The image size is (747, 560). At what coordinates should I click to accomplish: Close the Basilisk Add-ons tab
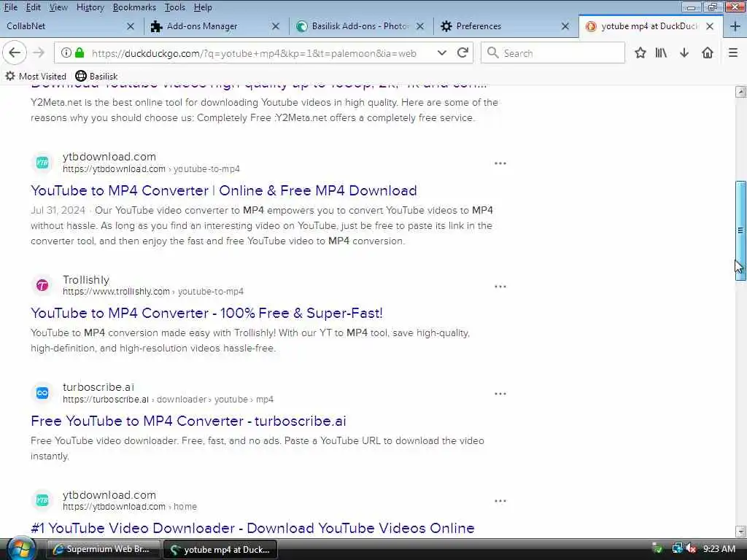[x=420, y=26]
